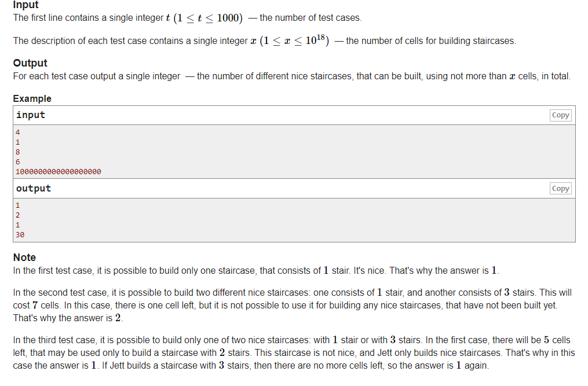
Task: Click the paragraph about the second test case
Action: pyautogui.click(x=293, y=306)
